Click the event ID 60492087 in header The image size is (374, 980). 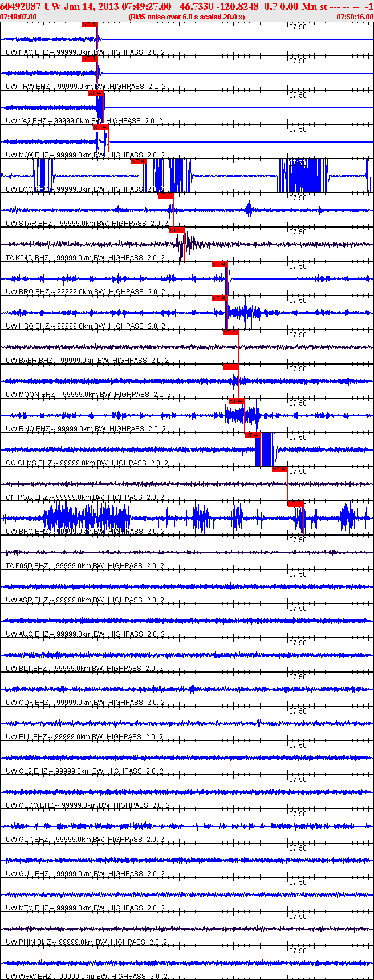coord(19,6)
